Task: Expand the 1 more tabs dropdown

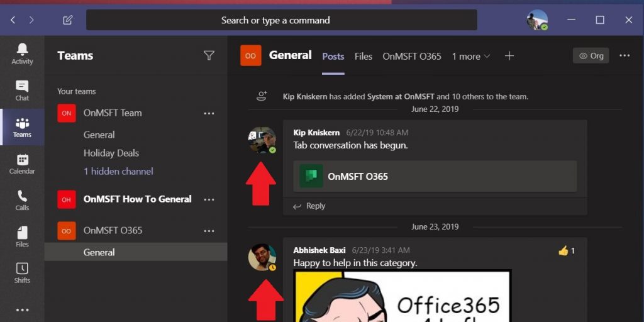Action: 471,56
